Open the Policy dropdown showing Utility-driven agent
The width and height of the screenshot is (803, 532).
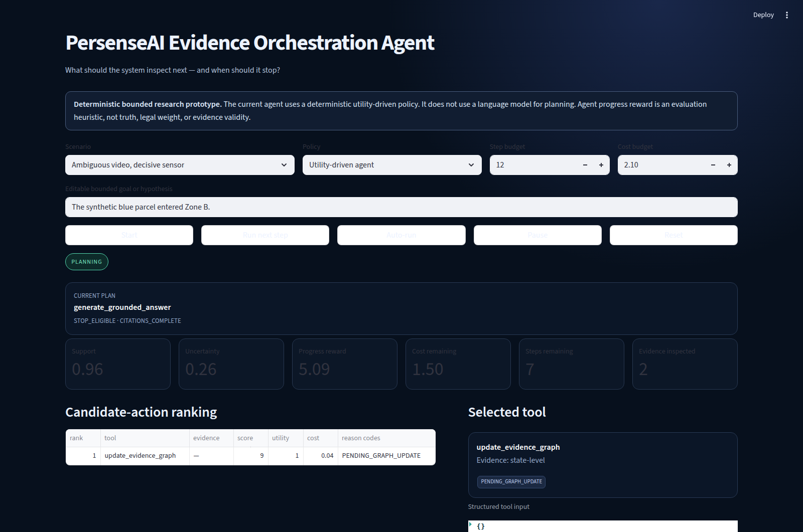coord(392,165)
